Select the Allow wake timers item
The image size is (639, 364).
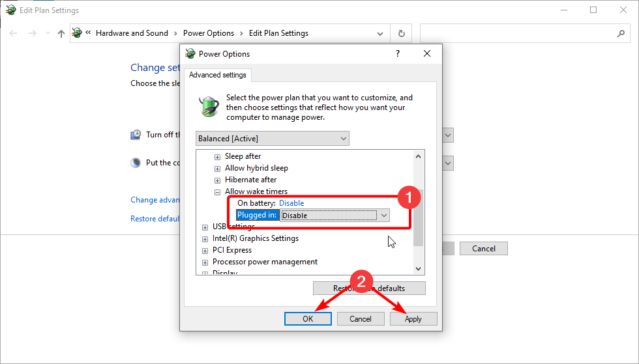pyautogui.click(x=256, y=191)
